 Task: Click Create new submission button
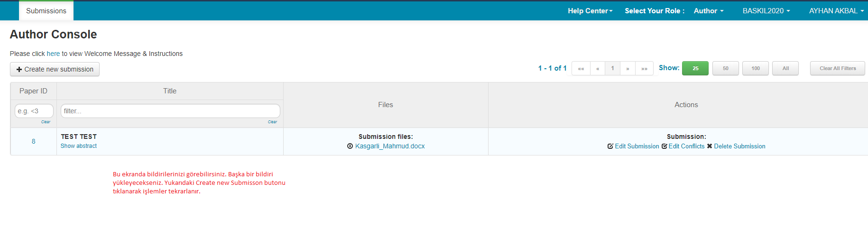(55, 69)
